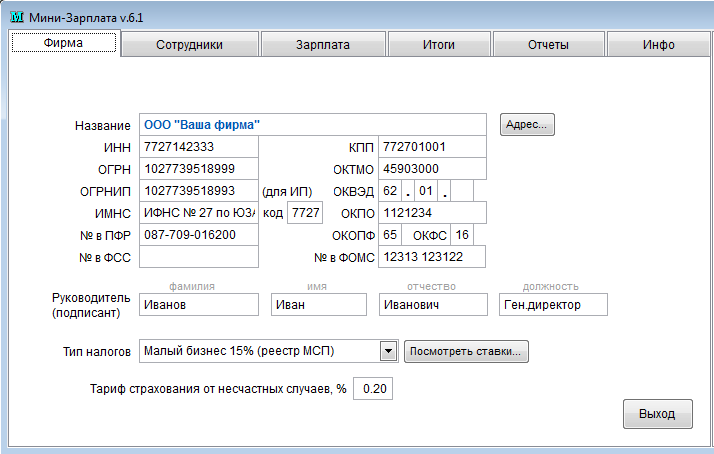Click the empty № в ФСС field
The height and width of the screenshot is (454, 714).
(198, 257)
